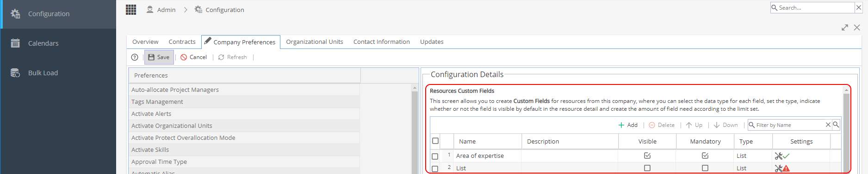Image resolution: width=868 pixels, height=174 pixels.
Task: Select Approval Time Type preference
Action: coord(244,162)
